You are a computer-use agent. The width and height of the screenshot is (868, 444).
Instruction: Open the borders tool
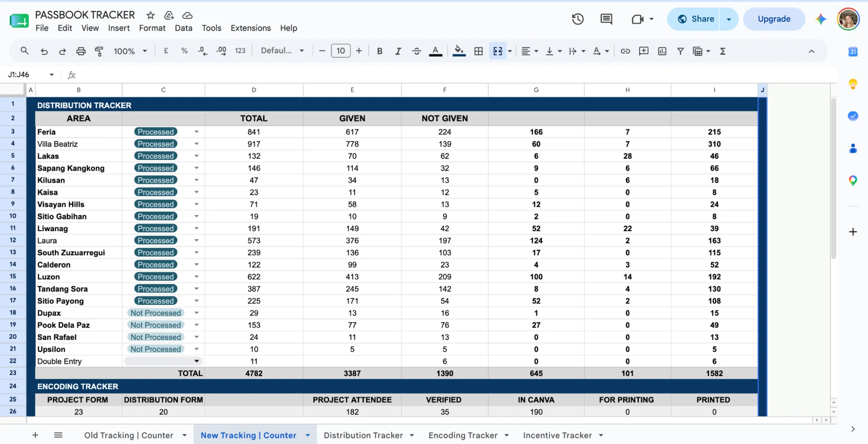click(x=478, y=51)
